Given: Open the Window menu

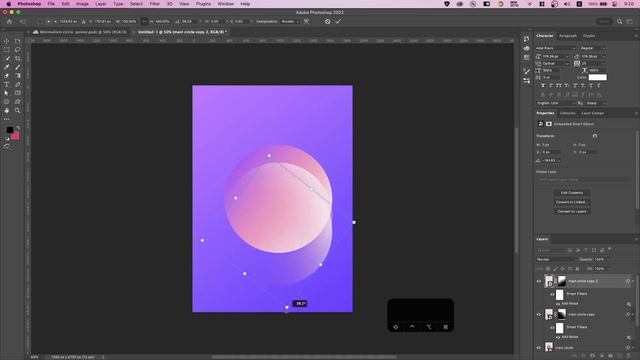Looking at the screenshot, I should pos(225,4).
